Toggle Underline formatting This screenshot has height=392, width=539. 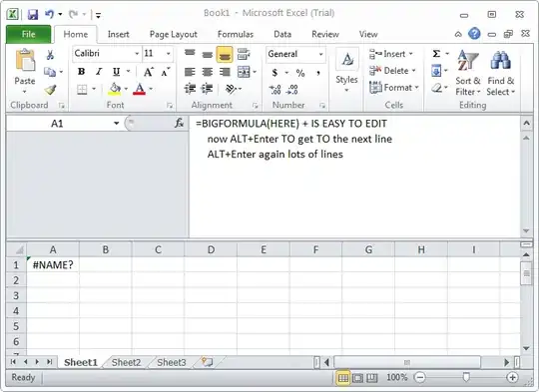(116, 72)
